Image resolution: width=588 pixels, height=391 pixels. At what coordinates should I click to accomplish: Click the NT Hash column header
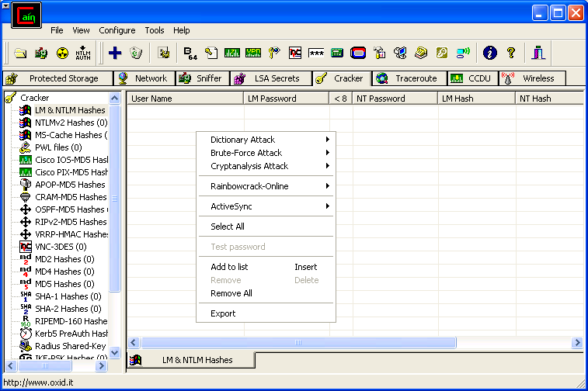pyautogui.click(x=550, y=98)
